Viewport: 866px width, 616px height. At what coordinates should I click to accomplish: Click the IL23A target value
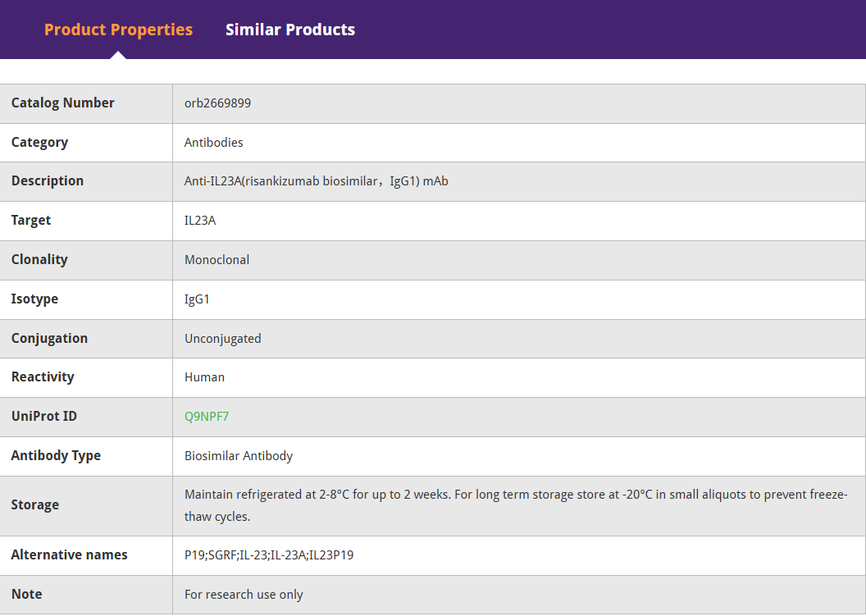tap(200, 221)
